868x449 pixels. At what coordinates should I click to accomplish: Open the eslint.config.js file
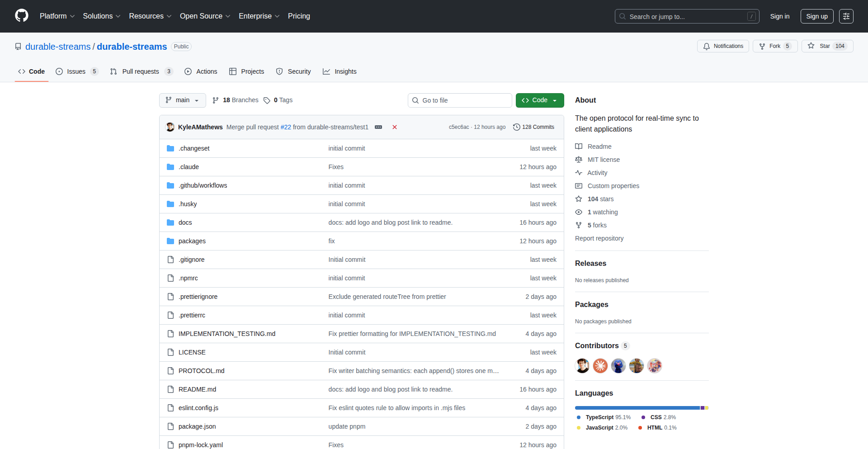[x=198, y=408]
